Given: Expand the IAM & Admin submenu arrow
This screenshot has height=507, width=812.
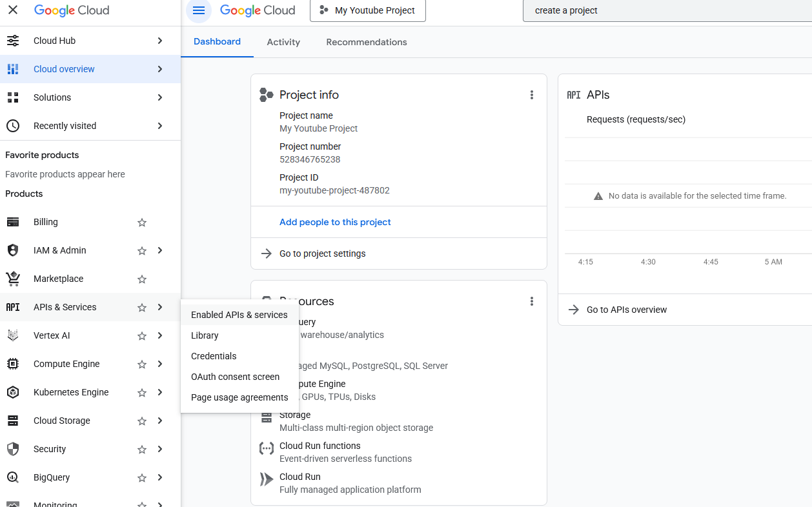Looking at the screenshot, I should click(160, 250).
